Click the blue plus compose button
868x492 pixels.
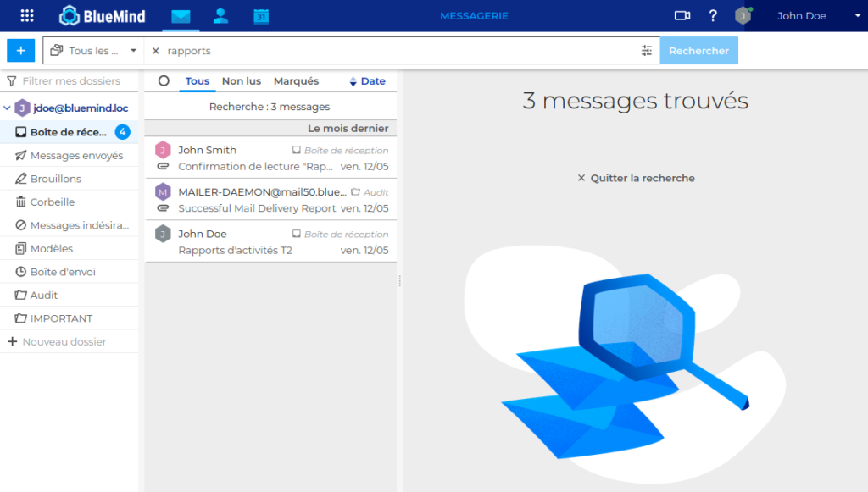20,51
